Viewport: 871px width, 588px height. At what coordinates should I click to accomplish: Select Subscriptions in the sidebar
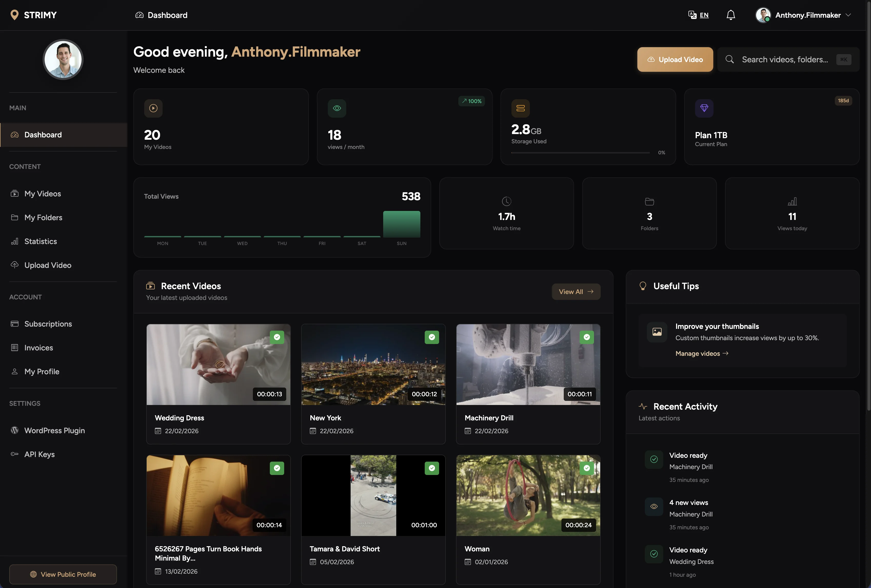click(48, 323)
